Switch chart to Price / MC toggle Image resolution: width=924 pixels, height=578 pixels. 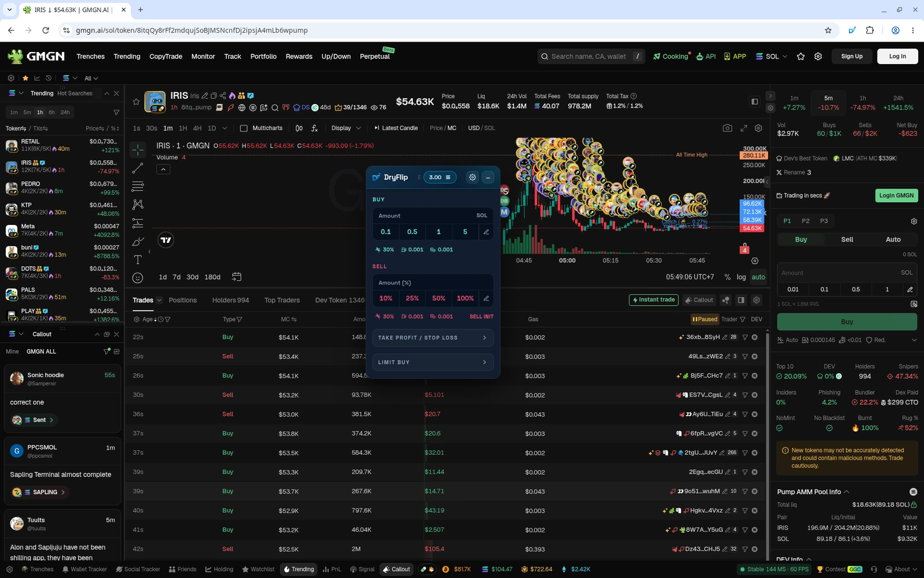tap(443, 128)
